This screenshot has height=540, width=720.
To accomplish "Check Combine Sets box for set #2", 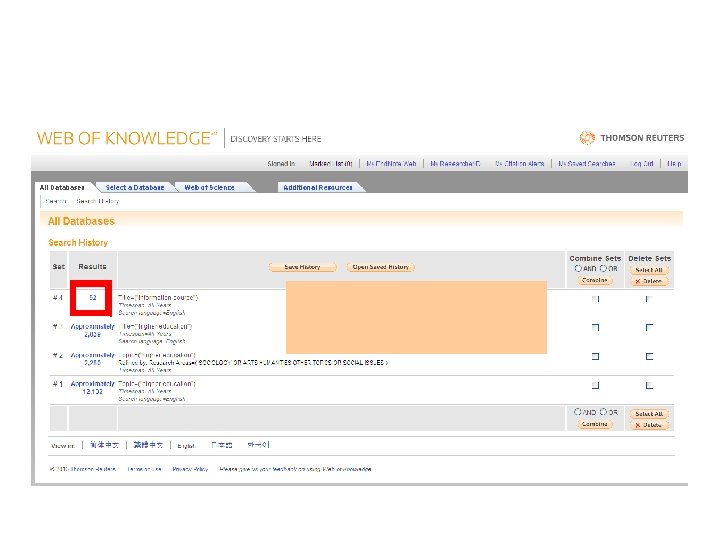I will click(x=596, y=356).
